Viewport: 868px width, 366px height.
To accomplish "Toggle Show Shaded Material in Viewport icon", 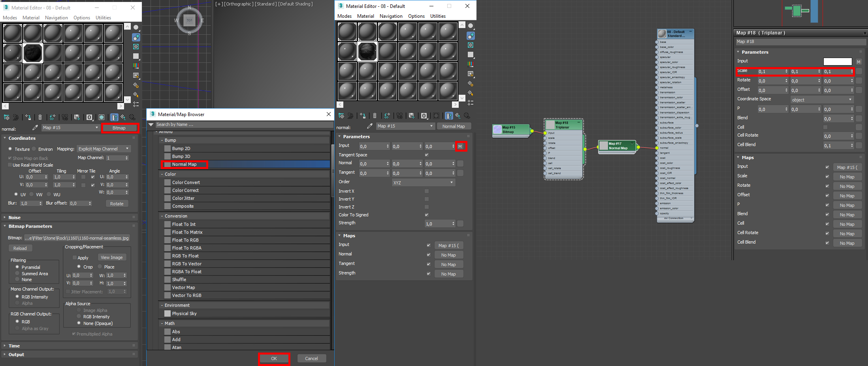I will pyautogui.click(x=101, y=117).
